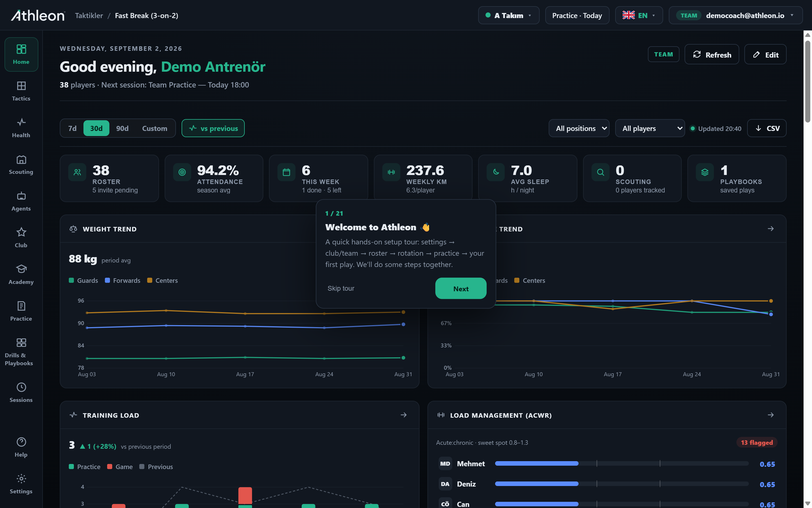Screen dimensions: 812x508
Task: Download the CSV export
Action: (x=767, y=128)
